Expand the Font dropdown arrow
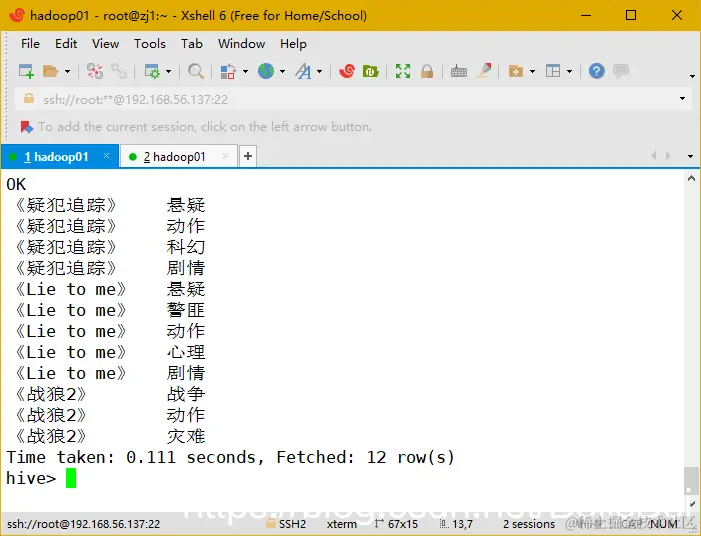This screenshot has width=701, height=536. click(x=320, y=72)
